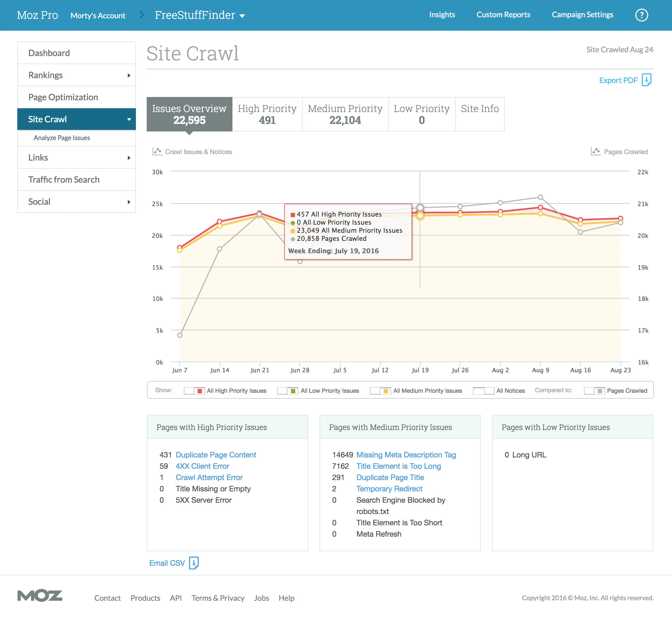
Task: Open Missing Meta Description Tag issues
Action: [406, 454]
